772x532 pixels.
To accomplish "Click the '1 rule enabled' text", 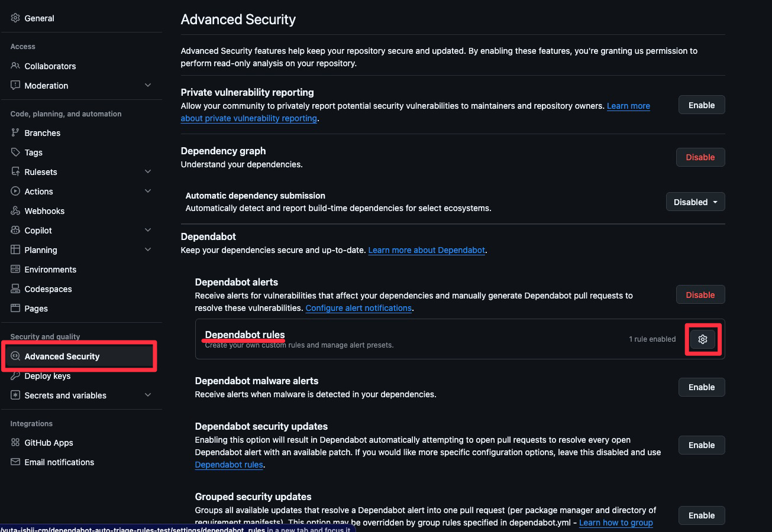I will [x=653, y=339].
